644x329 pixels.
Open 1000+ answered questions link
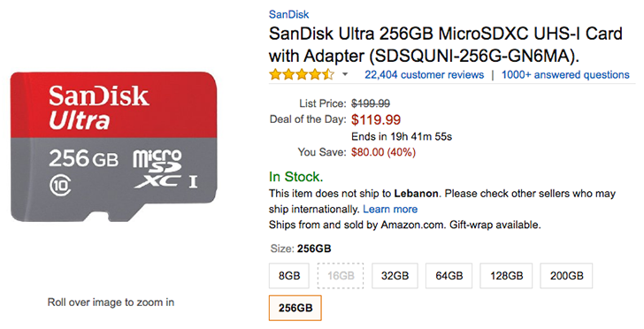coord(565,75)
